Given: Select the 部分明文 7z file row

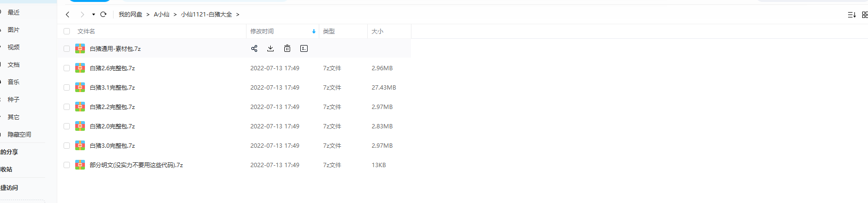Looking at the screenshot, I should (234, 165).
